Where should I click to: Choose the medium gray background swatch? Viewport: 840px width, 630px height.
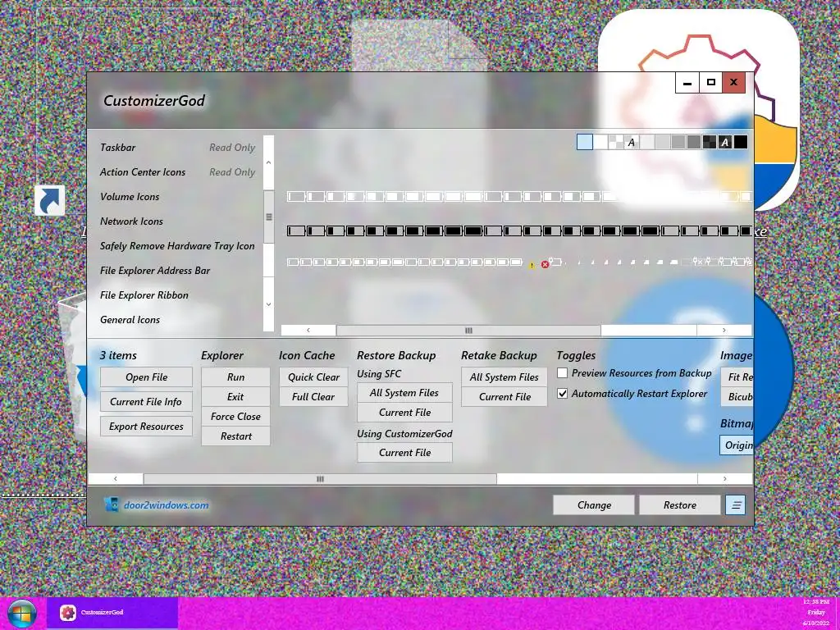click(x=678, y=142)
